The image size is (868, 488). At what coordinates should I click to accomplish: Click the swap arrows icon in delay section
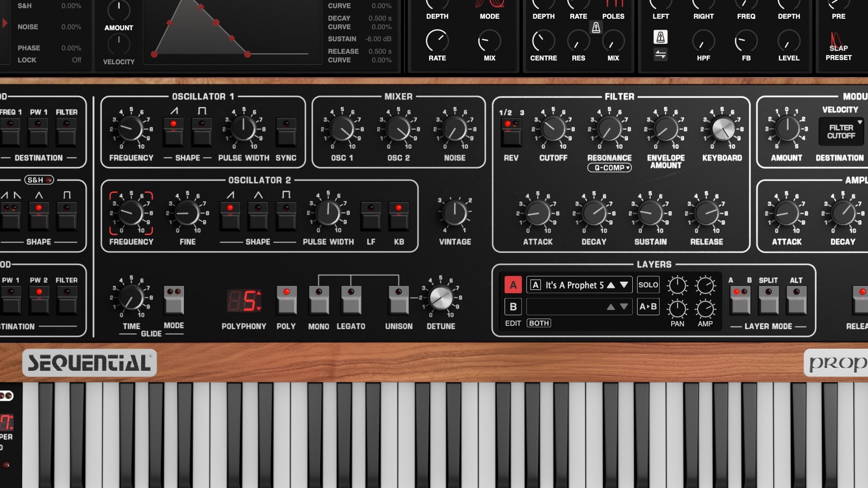[x=660, y=55]
